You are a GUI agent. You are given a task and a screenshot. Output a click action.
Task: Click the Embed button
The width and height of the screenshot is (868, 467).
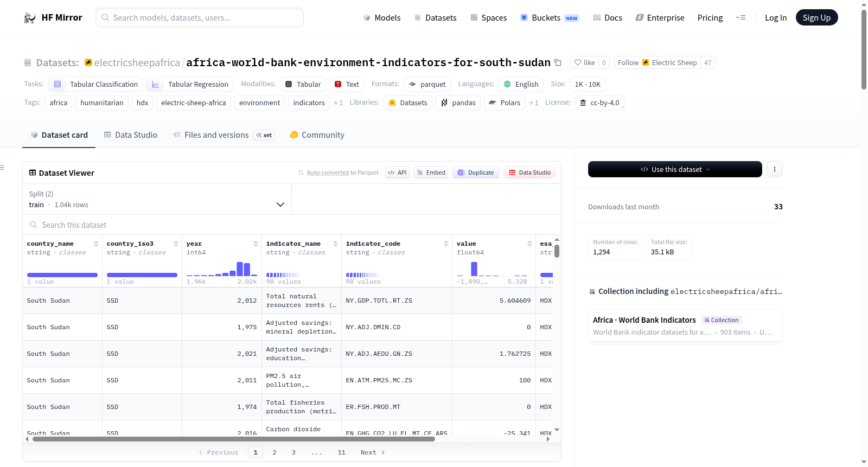431,172
